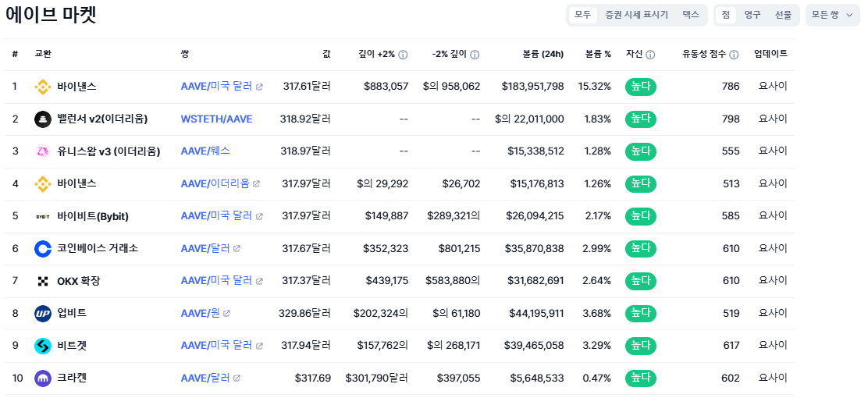Click the price 329.86달러
The image size is (868, 398).
305,313
